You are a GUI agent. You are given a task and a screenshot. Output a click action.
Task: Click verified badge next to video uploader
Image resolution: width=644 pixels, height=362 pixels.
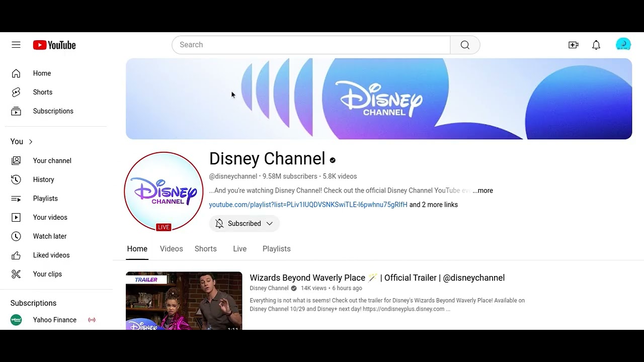(294, 288)
